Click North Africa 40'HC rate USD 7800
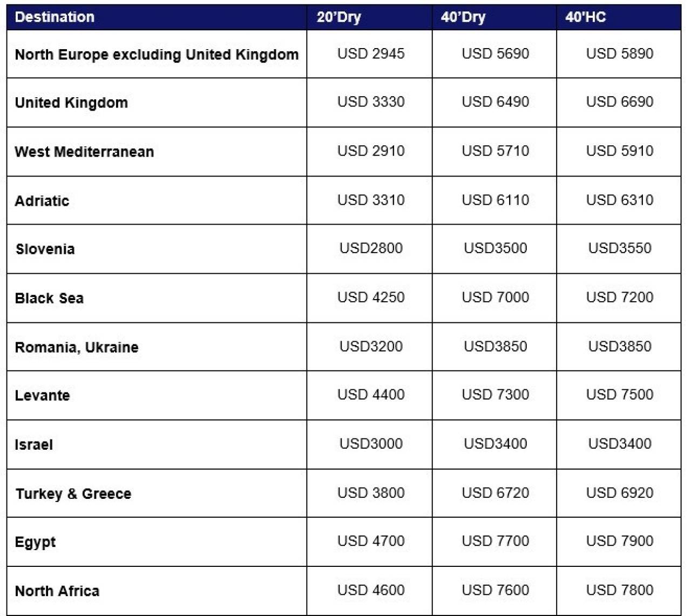The width and height of the screenshot is (691, 616). [x=620, y=590]
